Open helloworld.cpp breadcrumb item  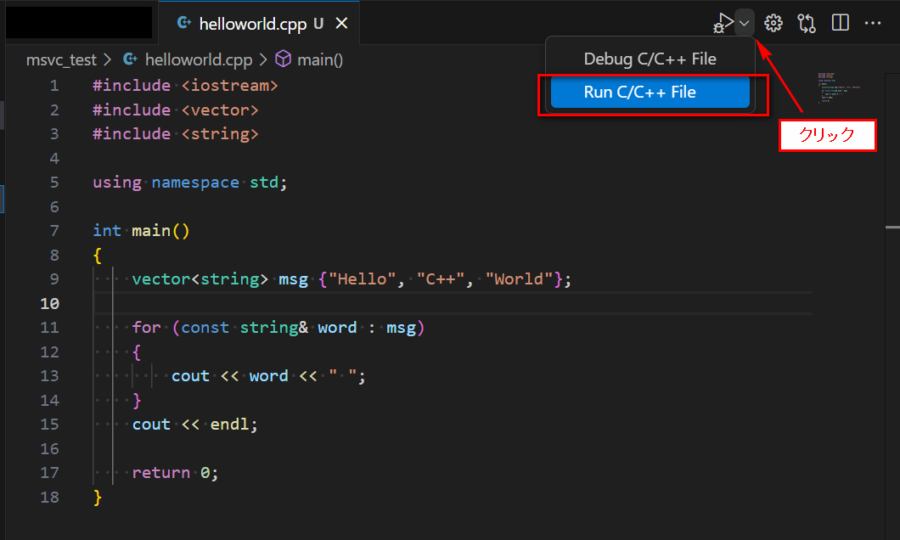coord(199,60)
